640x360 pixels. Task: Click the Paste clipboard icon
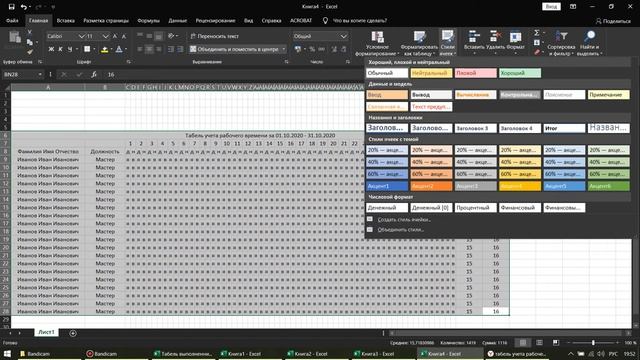click(x=15, y=38)
